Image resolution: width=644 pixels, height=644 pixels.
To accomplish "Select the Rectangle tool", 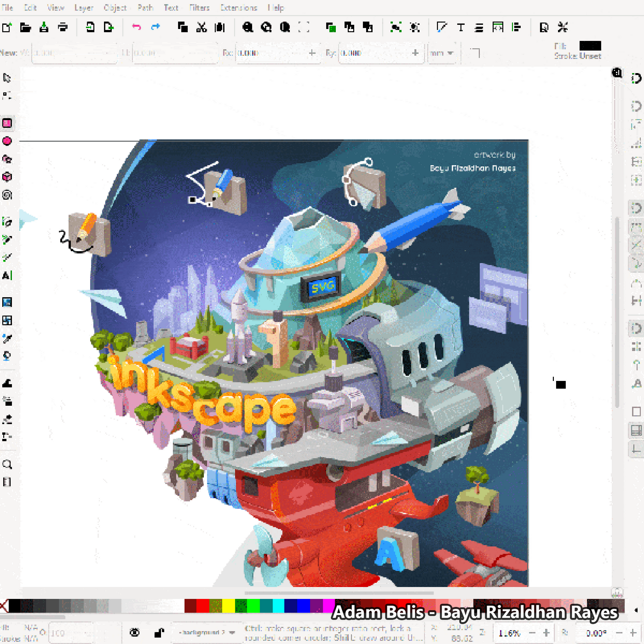I will click(7, 123).
